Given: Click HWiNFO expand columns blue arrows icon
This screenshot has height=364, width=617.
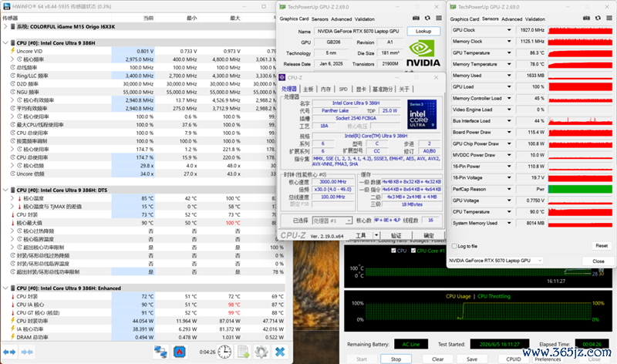Looking at the screenshot, I should 9,352.
